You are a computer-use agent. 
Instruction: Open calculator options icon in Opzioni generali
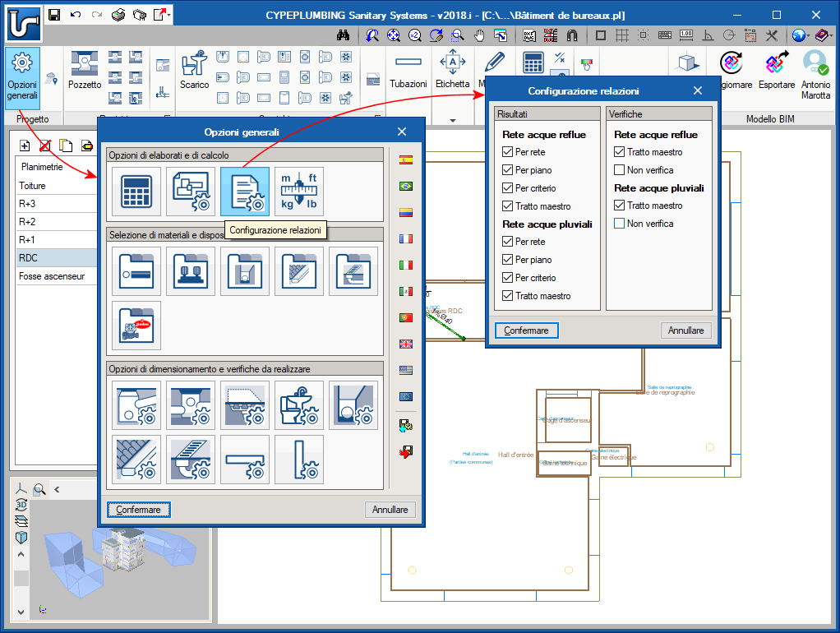tap(136, 192)
